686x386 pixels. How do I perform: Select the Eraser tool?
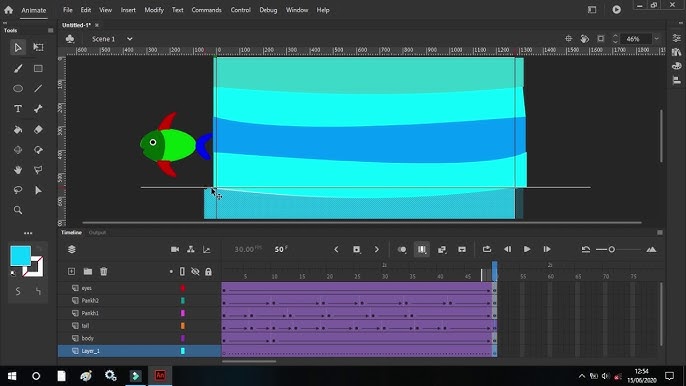pos(38,130)
